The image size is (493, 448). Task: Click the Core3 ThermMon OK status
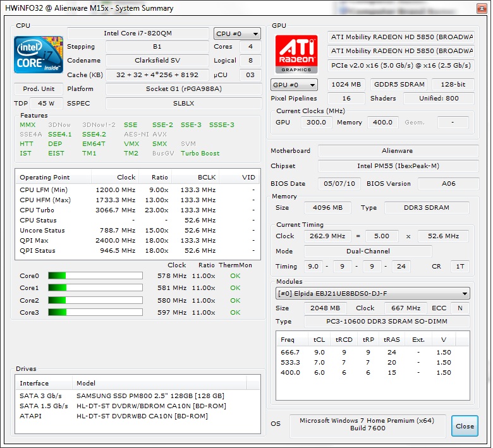[235, 313]
